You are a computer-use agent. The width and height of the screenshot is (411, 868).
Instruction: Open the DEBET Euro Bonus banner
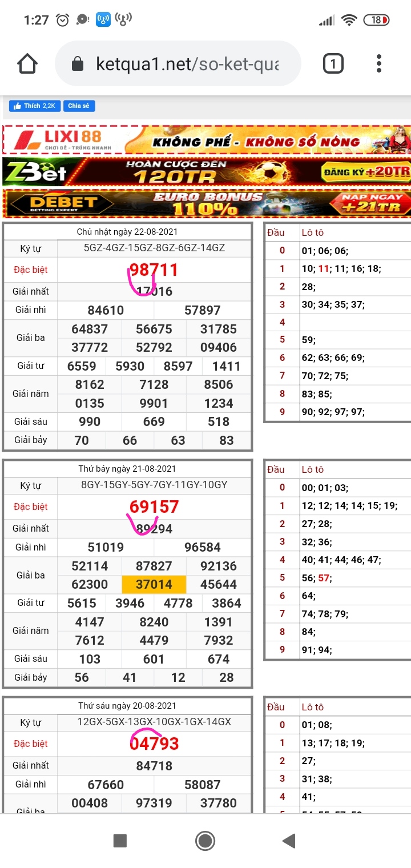[x=206, y=203]
